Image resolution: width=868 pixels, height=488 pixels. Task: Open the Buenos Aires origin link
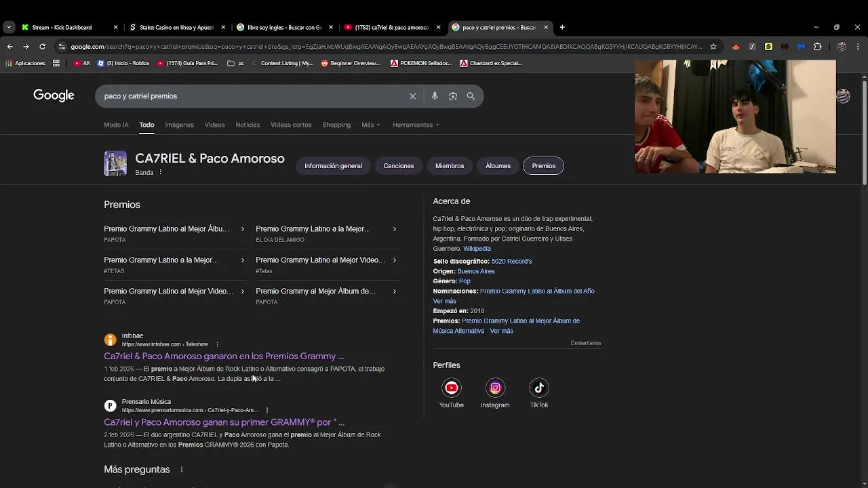[x=476, y=271]
